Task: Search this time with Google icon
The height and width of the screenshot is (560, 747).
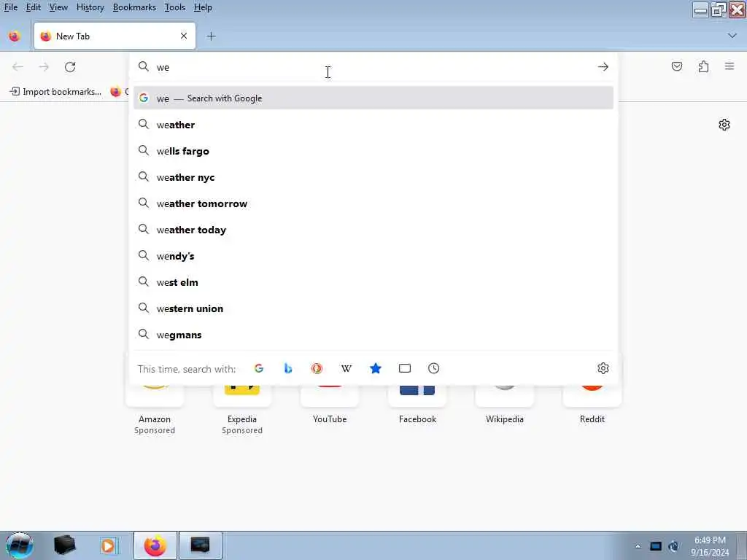Action: coord(259,368)
